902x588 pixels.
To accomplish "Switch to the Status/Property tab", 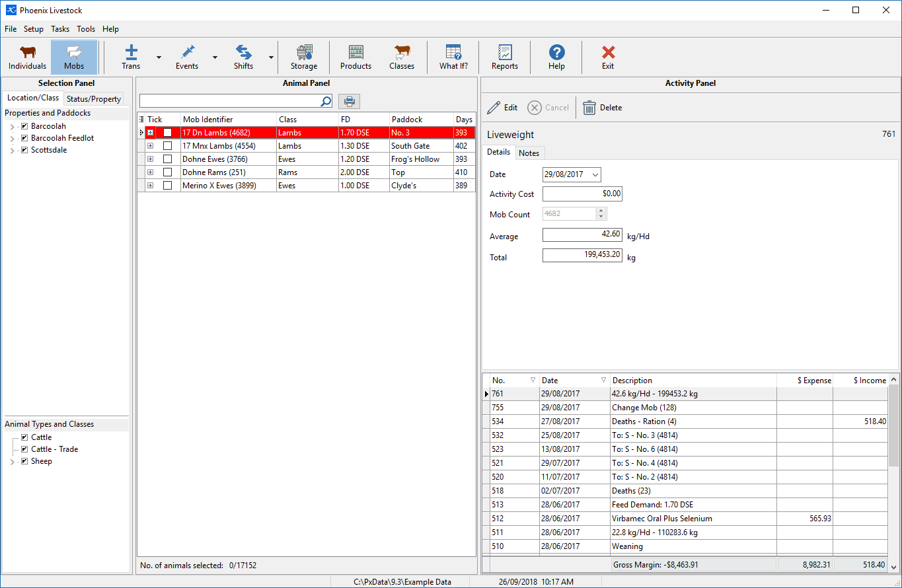I will coord(94,99).
